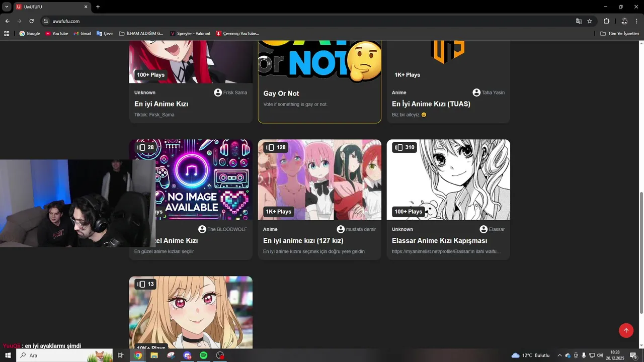Click the page vertical scrollbar thumb
The image size is (644, 362).
(x=641, y=253)
